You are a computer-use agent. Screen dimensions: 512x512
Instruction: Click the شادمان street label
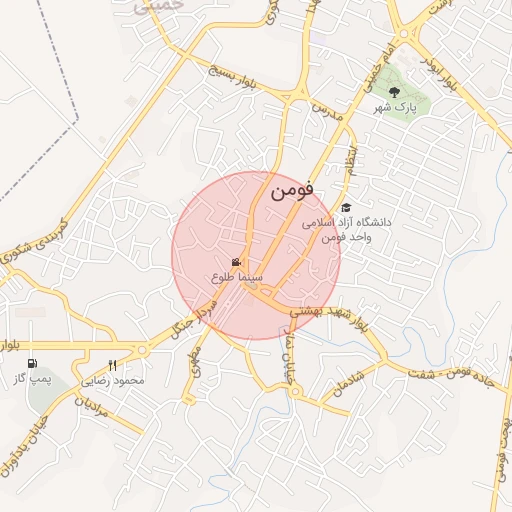pyautogui.click(x=349, y=382)
